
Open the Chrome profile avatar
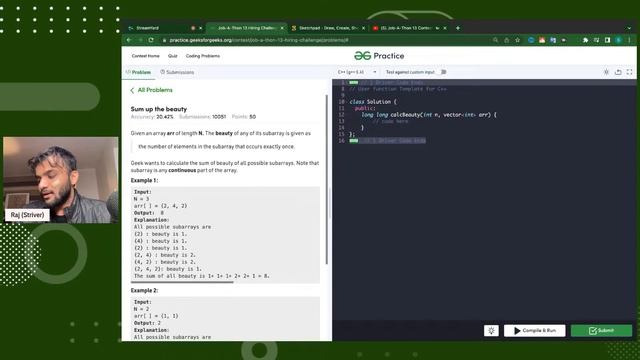619,40
